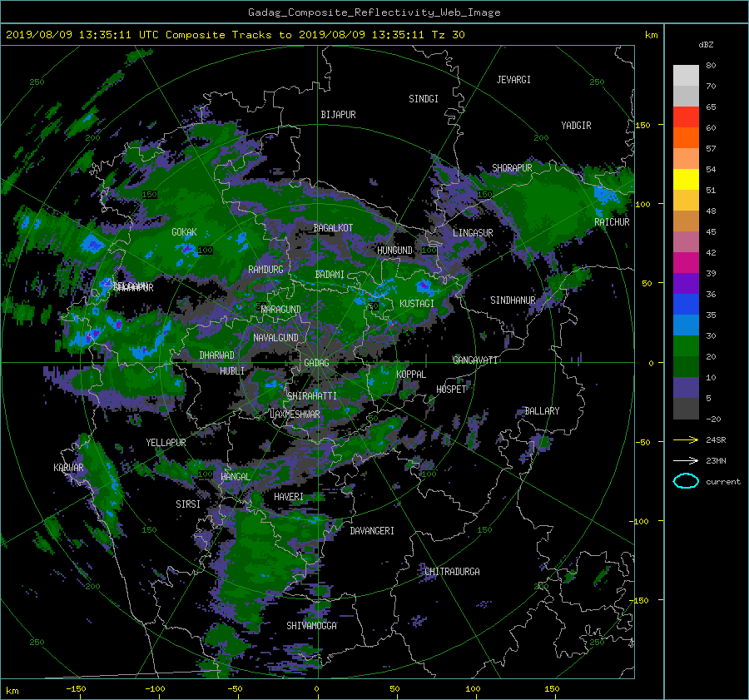Click the SHORAPUR city label
Image resolution: width=749 pixels, height=700 pixels.
coord(512,168)
